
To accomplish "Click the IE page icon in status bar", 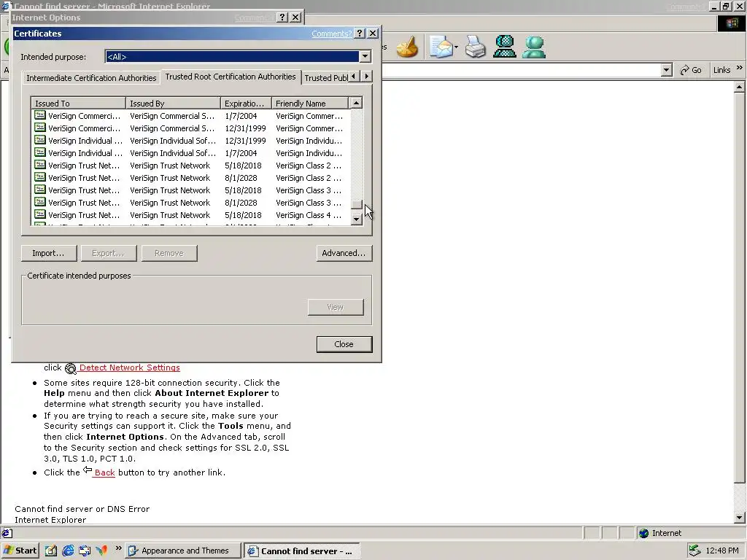I will [7, 533].
